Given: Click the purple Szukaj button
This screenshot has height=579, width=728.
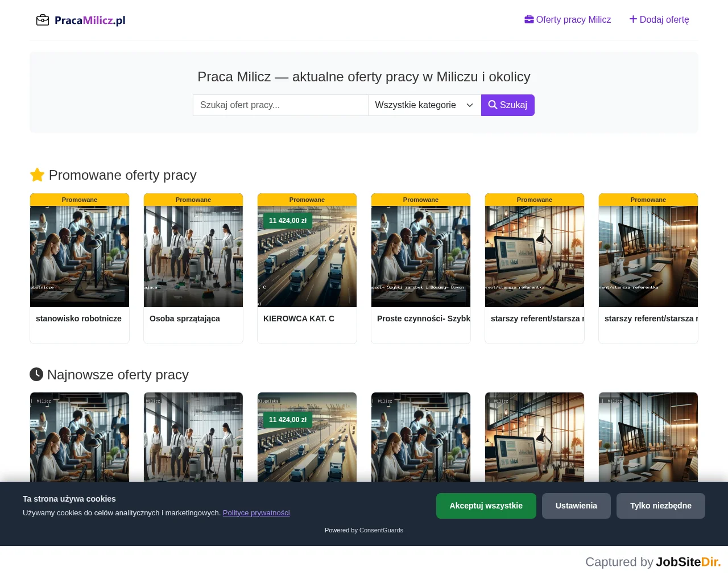Looking at the screenshot, I should pos(508,105).
